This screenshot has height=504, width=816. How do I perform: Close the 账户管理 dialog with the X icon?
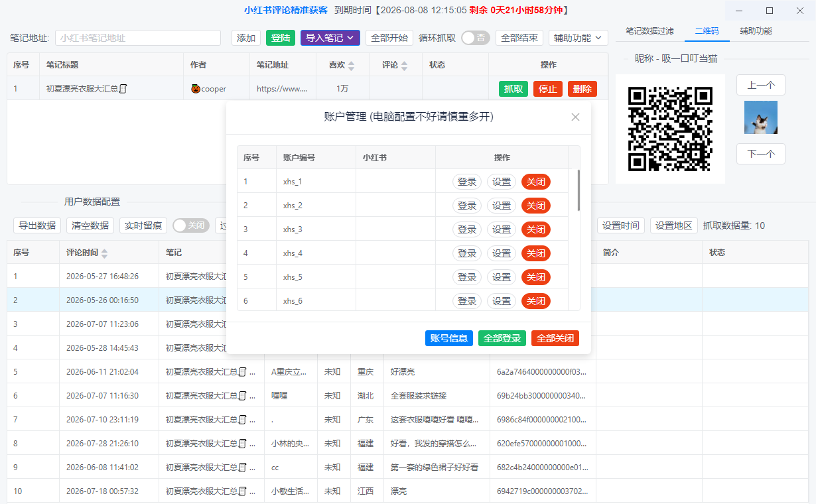click(575, 117)
